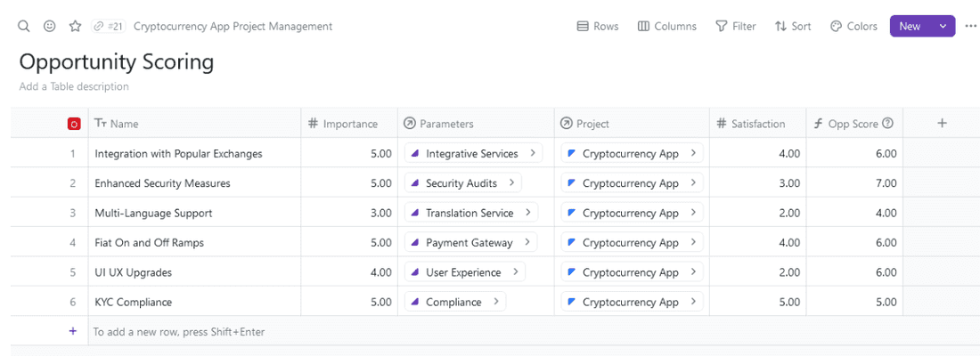
Task: Expand the Integrative Services chip arrow
Action: pyautogui.click(x=533, y=153)
